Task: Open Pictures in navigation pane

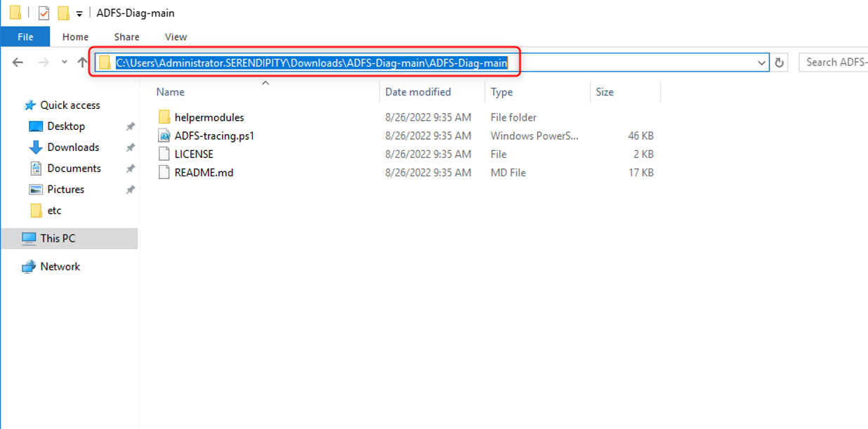Action: [x=65, y=189]
